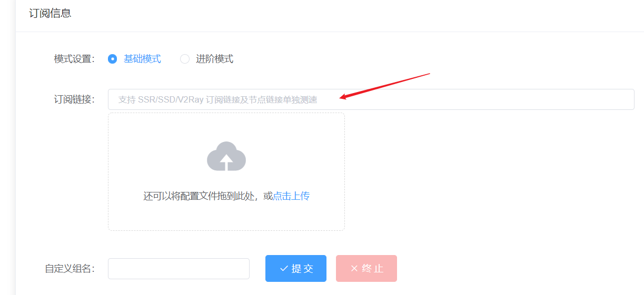644x295 pixels.
Task: Click the 订阅信息 panel header
Action: pos(50,14)
